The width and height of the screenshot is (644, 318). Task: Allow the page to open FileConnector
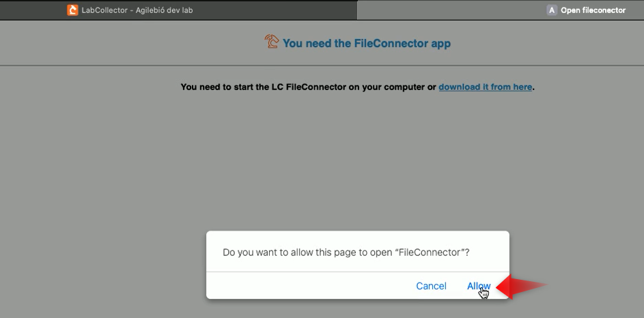click(479, 286)
